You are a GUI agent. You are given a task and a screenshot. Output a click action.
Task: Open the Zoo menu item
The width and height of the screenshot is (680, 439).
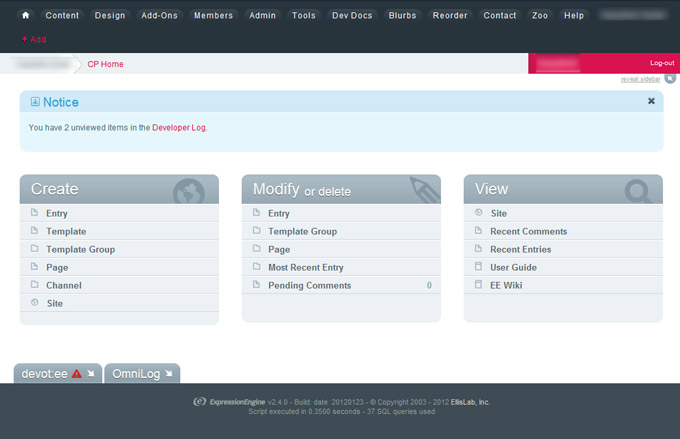(x=539, y=16)
